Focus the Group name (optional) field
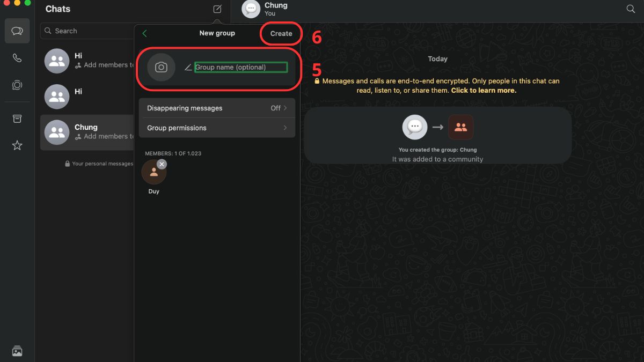This screenshot has width=644, height=362. pyautogui.click(x=241, y=68)
